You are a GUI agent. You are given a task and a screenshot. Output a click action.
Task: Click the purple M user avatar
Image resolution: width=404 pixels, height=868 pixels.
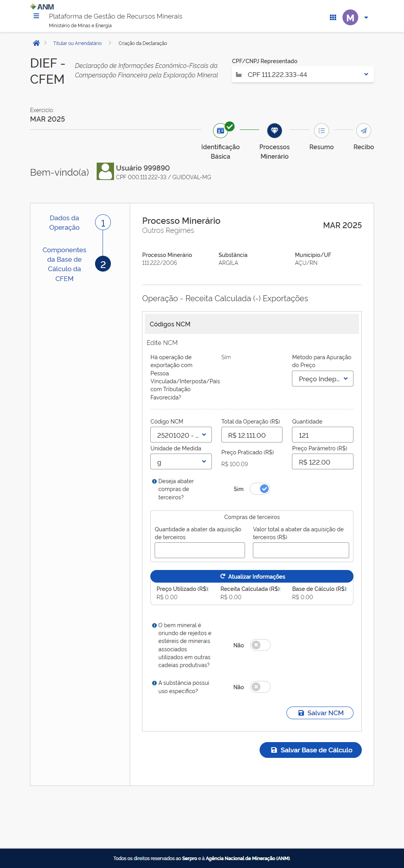coord(350,17)
